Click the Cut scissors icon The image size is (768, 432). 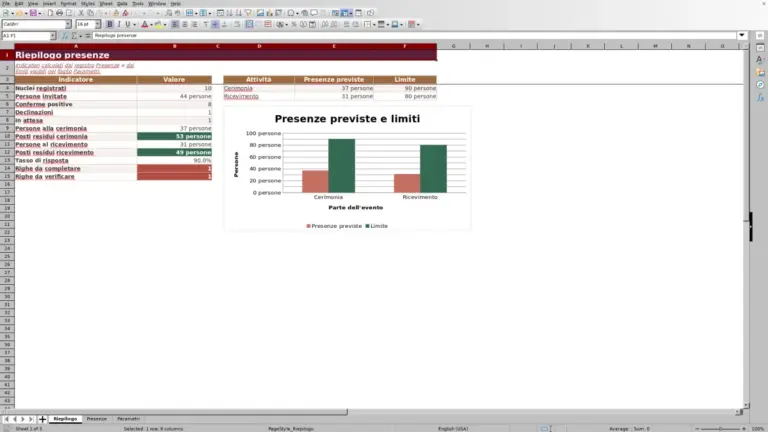click(x=81, y=13)
